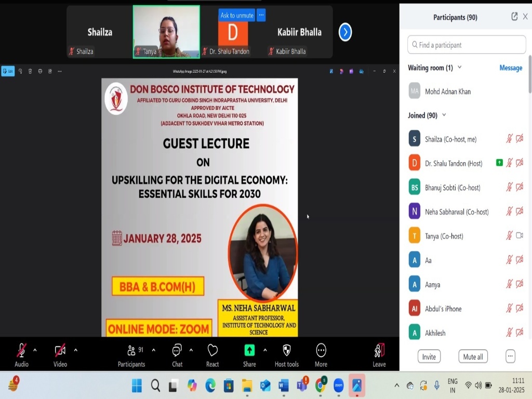This screenshot has width=532, height=399.
Task: Collapse the Joined participants list
Action: pos(444,115)
